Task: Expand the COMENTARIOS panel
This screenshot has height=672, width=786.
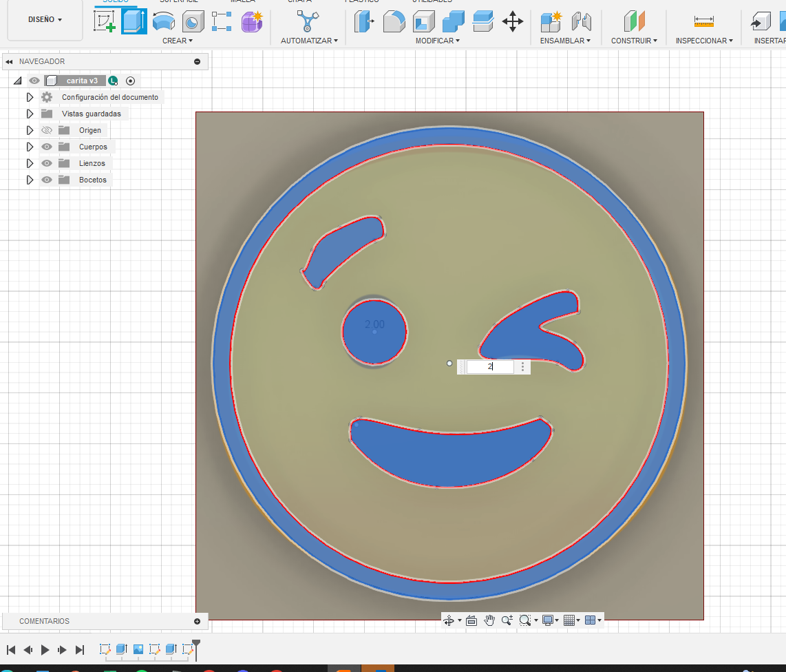Action: [x=197, y=621]
